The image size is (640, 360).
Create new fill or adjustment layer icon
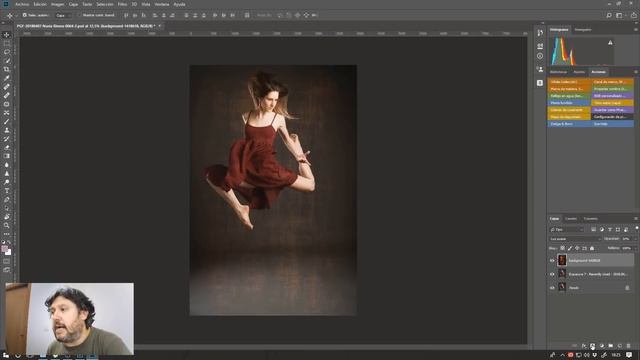pos(602,346)
